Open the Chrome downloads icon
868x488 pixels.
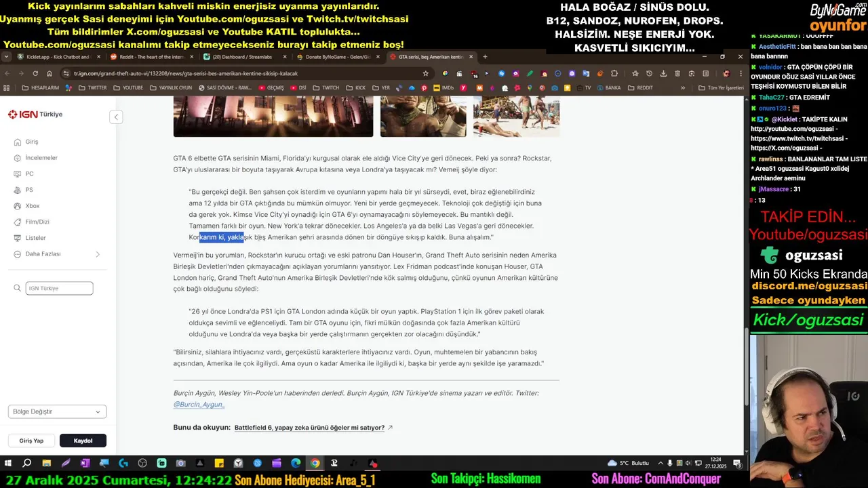click(x=663, y=73)
